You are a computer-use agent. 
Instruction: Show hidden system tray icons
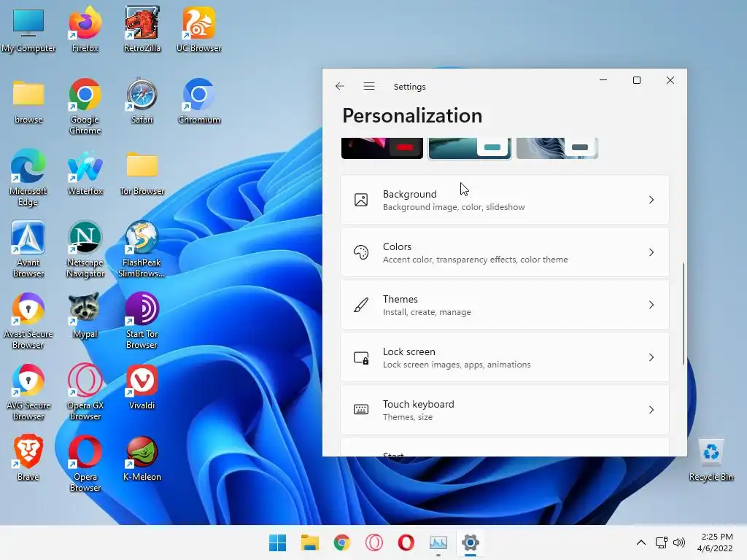(641, 542)
